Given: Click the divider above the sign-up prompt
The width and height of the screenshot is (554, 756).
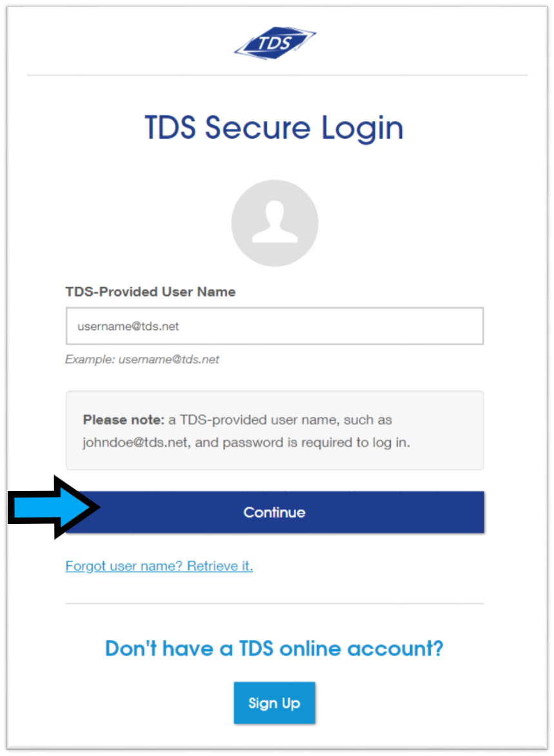Looking at the screenshot, I should 275,603.
